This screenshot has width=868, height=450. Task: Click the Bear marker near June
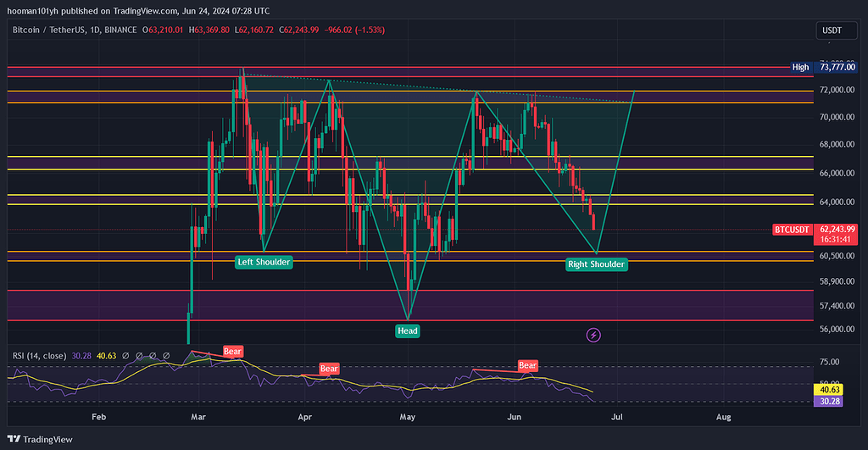pos(528,366)
